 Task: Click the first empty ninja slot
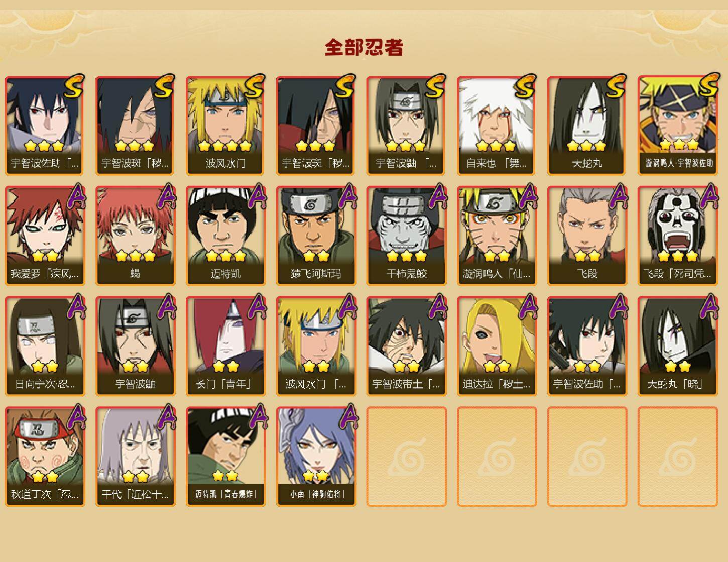[407, 457]
